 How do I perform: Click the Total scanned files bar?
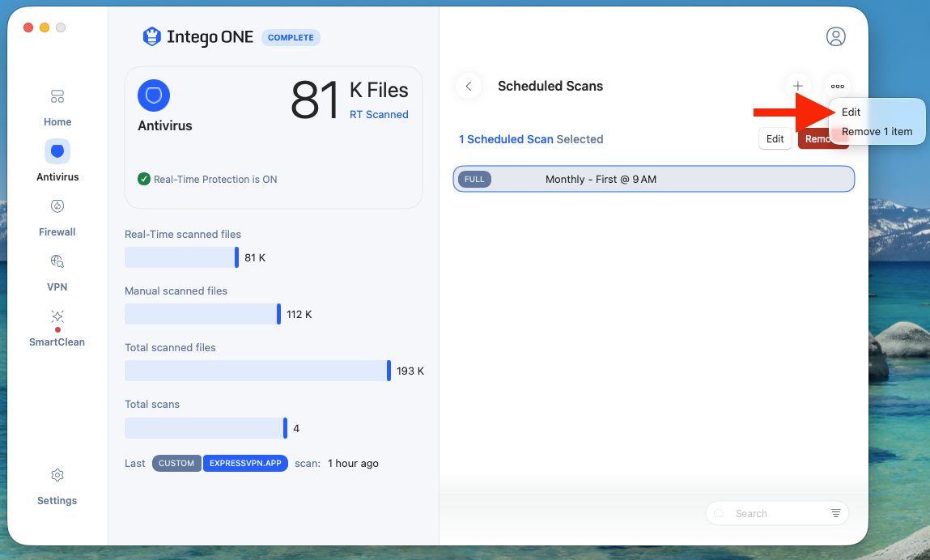pos(257,371)
